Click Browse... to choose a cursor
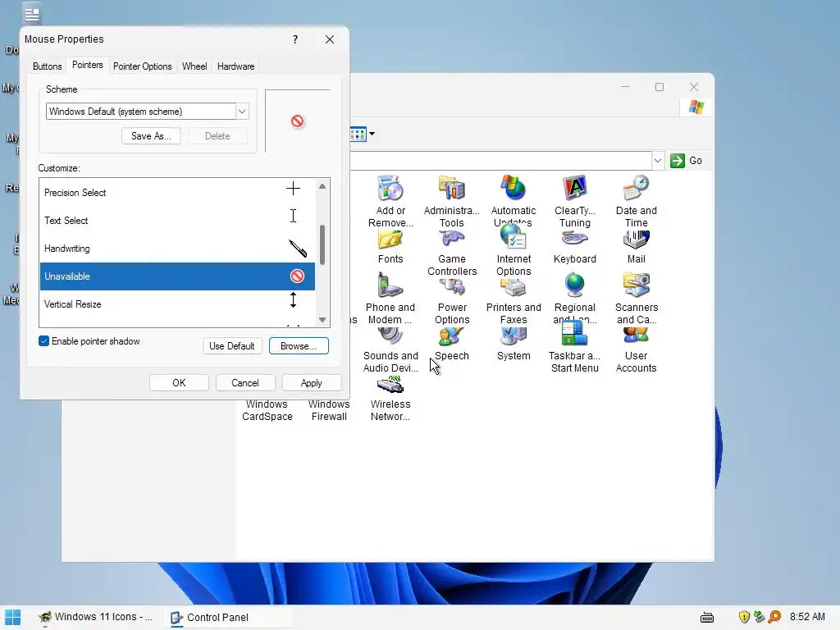This screenshot has width=840, height=630. [x=299, y=346]
